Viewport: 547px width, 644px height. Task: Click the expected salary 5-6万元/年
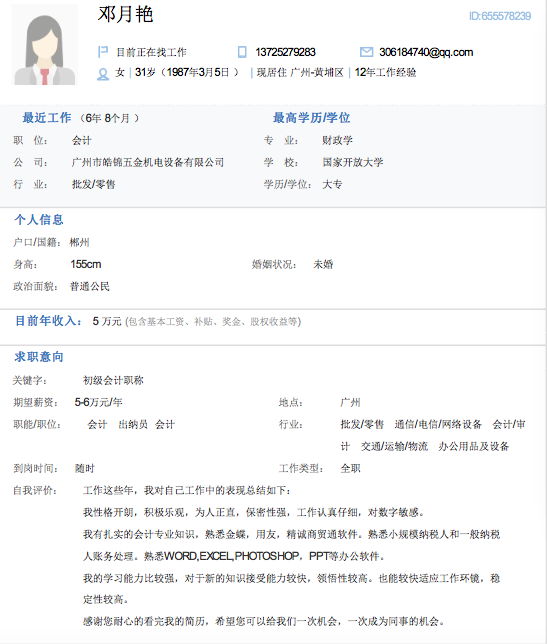(x=99, y=402)
